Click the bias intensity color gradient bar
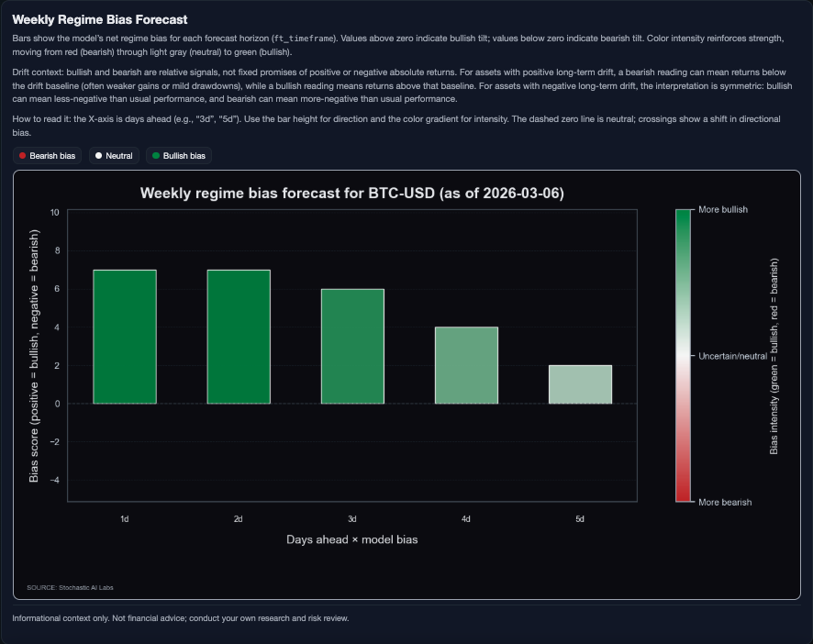 click(x=683, y=356)
